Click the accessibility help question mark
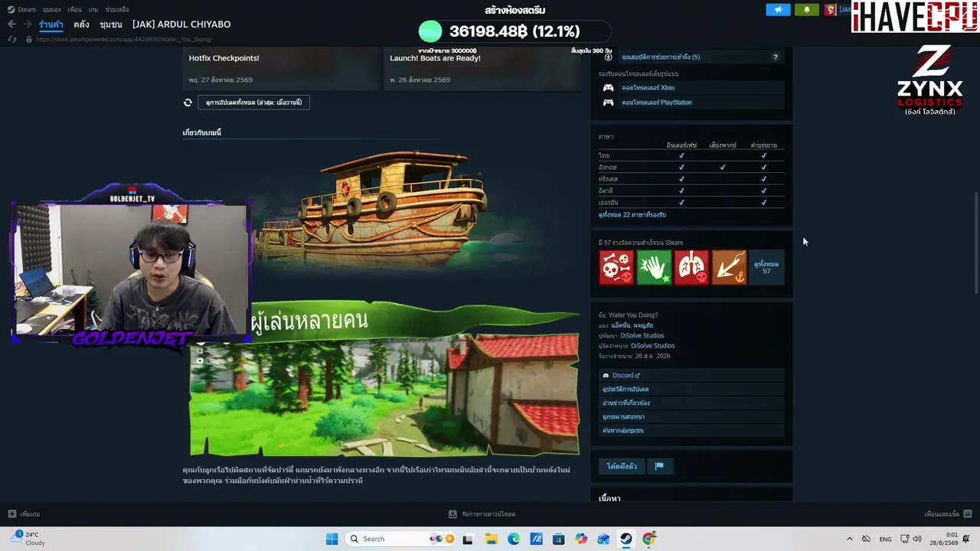The width and height of the screenshot is (980, 551). tap(776, 57)
